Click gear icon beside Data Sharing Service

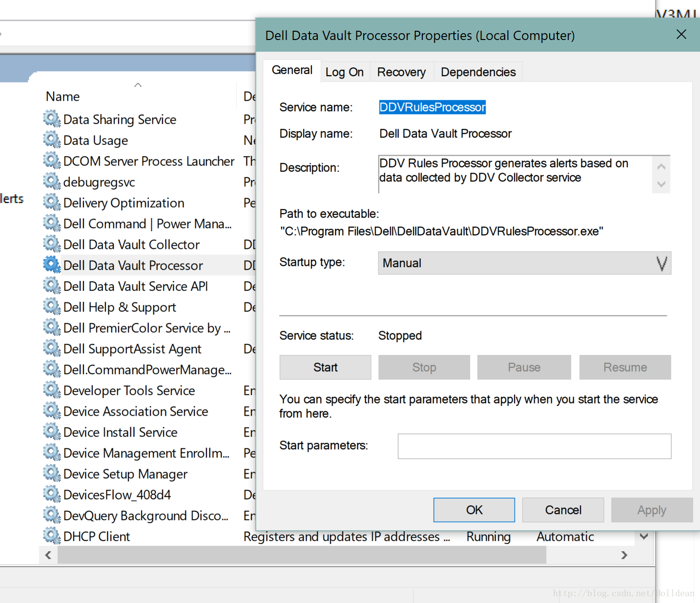[52, 119]
